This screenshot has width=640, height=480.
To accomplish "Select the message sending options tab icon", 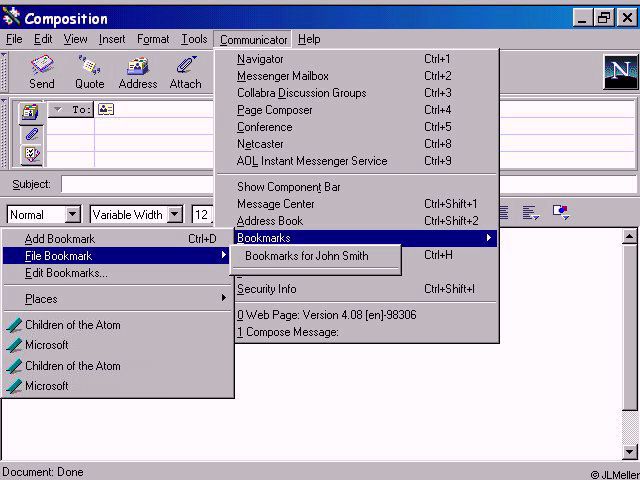I will pyautogui.click(x=31, y=155).
